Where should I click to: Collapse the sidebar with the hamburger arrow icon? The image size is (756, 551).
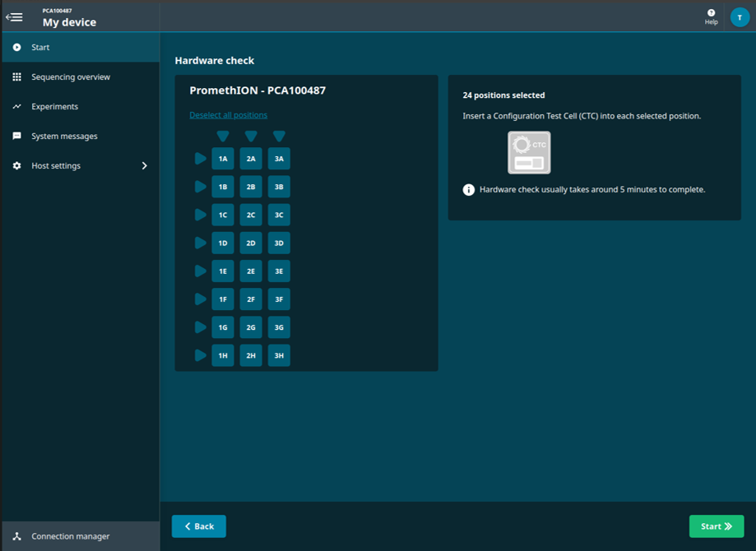point(14,17)
